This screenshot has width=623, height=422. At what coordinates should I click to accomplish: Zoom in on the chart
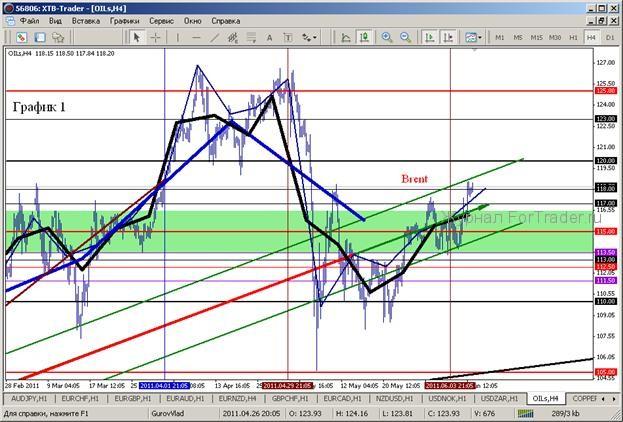387,38
